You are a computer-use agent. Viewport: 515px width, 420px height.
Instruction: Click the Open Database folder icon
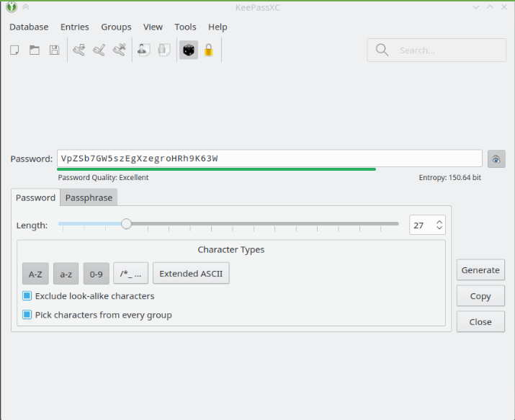point(35,50)
